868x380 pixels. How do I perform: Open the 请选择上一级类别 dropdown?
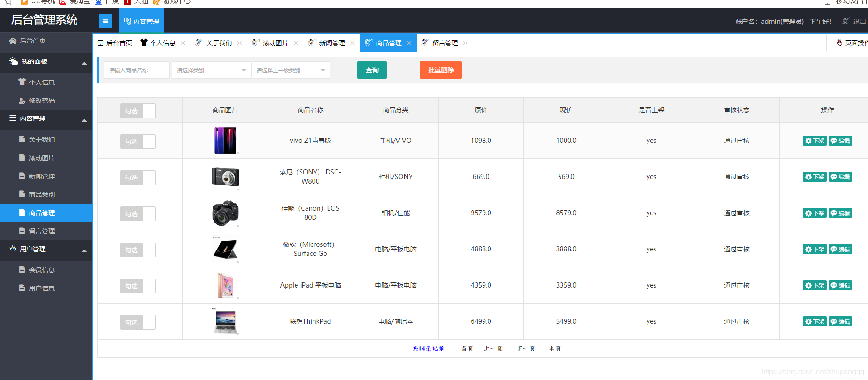tap(291, 70)
